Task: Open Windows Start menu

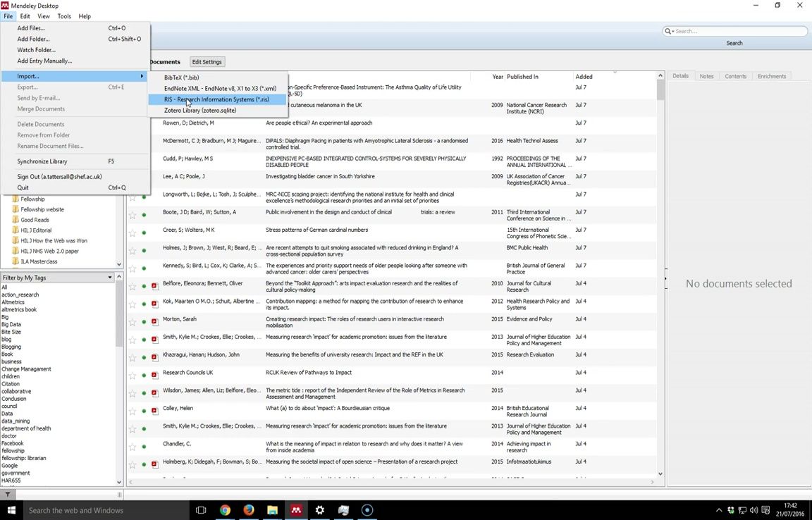Action: [x=11, y=510]
